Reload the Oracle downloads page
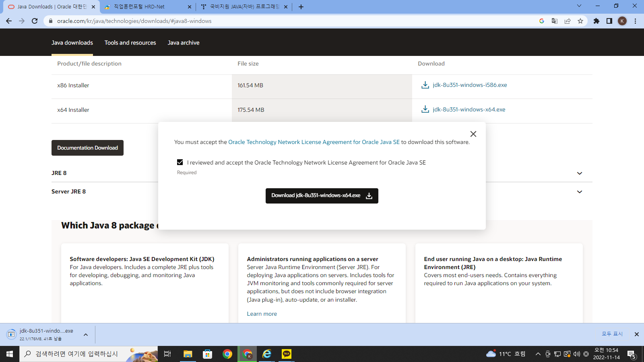The height and width of the screenshot is (362, 644). point(35,21)
